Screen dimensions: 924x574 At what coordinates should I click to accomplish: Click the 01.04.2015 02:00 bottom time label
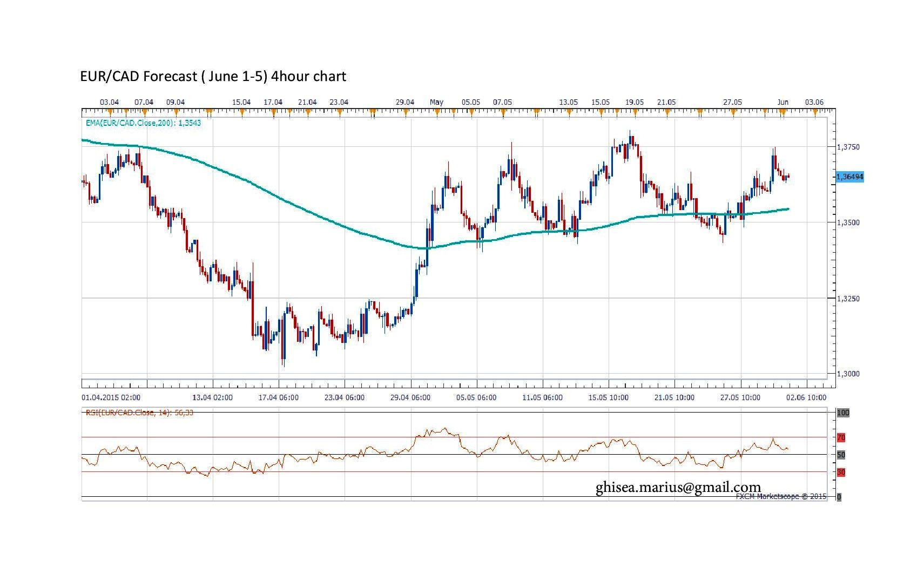click(111, 397)
